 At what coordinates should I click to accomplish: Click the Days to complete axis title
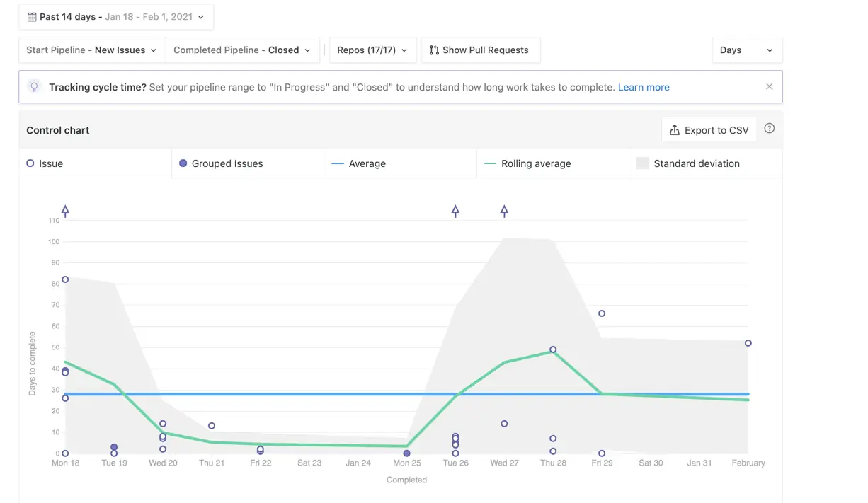(x=32, y=363)
